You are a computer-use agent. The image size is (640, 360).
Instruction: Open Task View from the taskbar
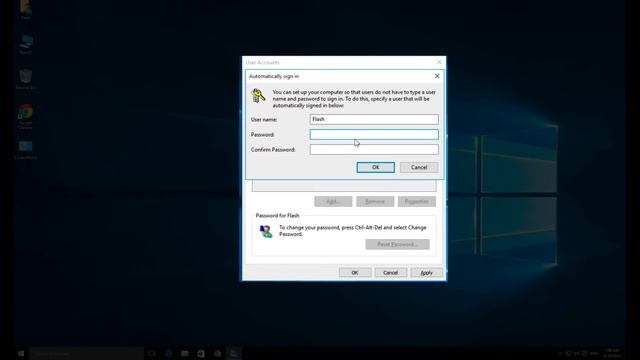(152, 353)
